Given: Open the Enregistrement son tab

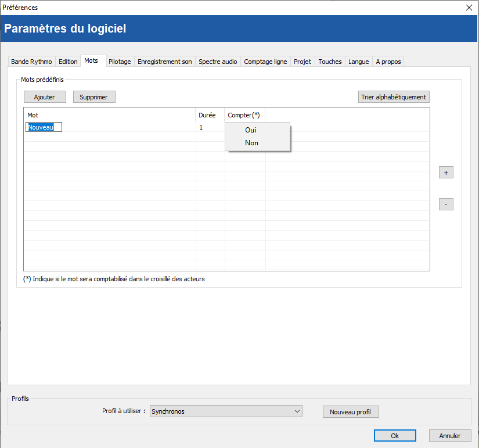Looking at the screenshot, I should click(164, 62).
